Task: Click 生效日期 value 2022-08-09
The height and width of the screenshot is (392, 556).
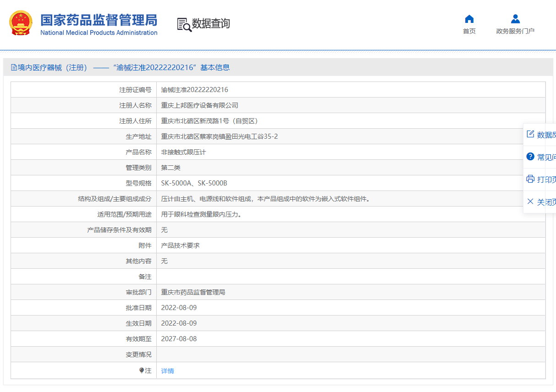Action: 179,323
